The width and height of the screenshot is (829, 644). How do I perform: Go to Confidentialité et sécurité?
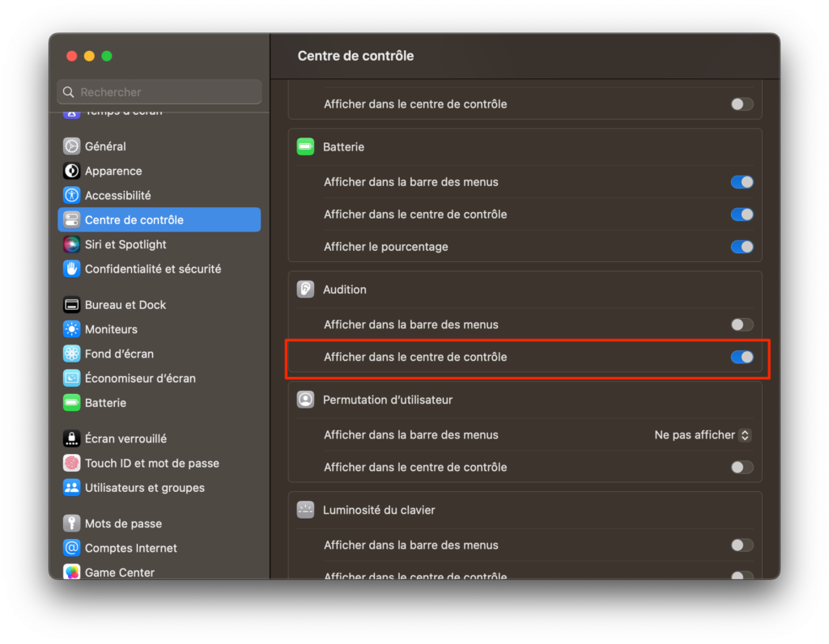159,269
